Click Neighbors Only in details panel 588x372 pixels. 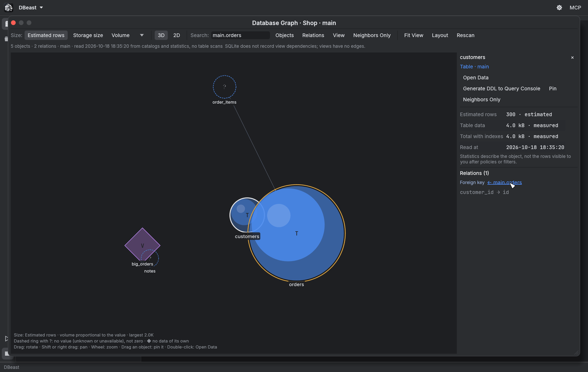coord(482,99)
